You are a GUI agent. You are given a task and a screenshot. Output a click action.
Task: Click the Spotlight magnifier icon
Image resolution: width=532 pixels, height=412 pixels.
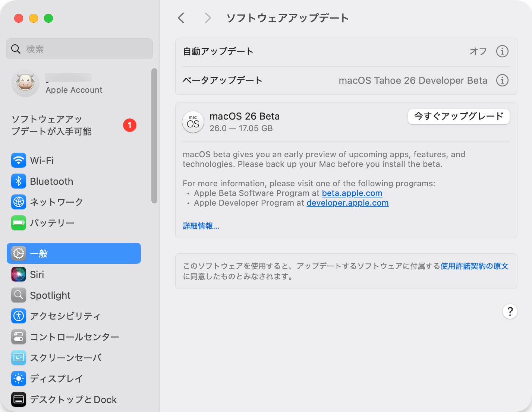(x=19, y=295)
